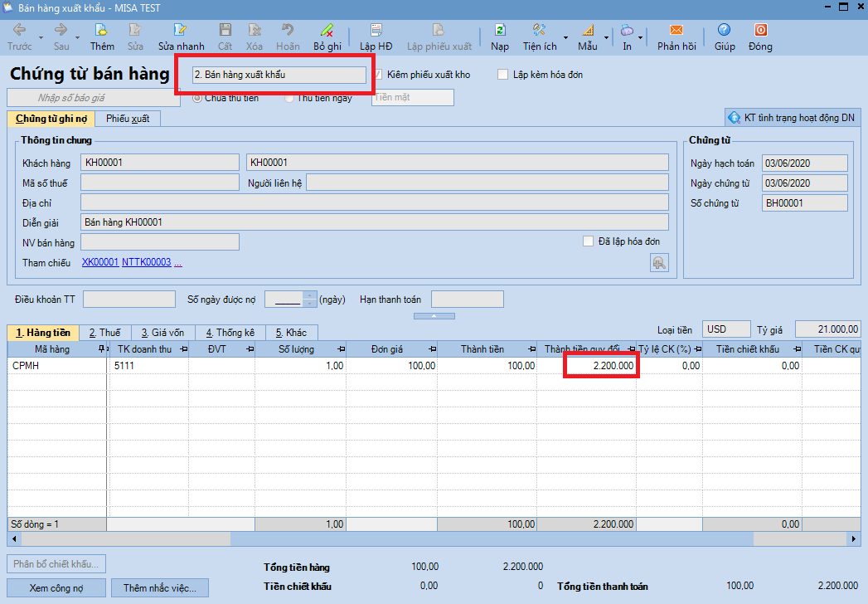Open the 3. Giá vốn tab
The width and height of the screenshot is (868, 604).
click(x=162, y=333)
